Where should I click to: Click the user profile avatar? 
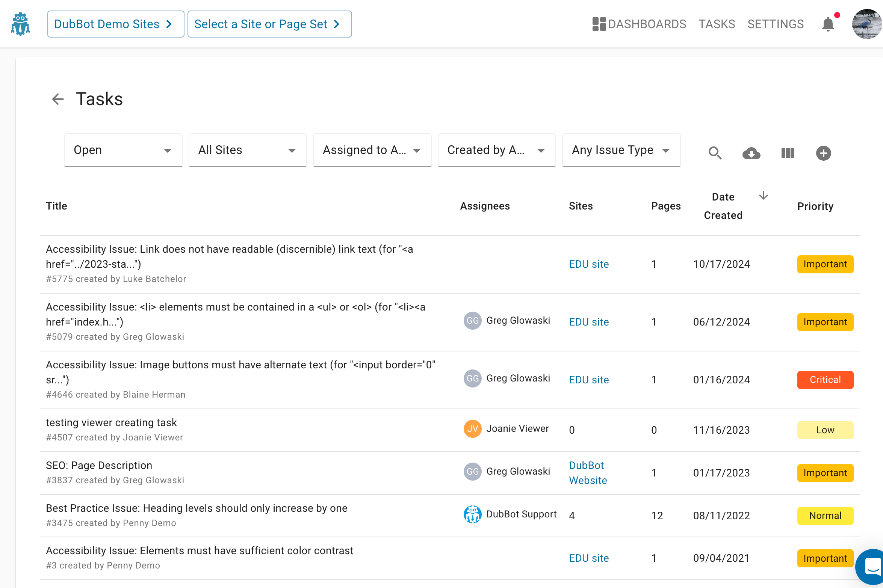coord(866,24)
